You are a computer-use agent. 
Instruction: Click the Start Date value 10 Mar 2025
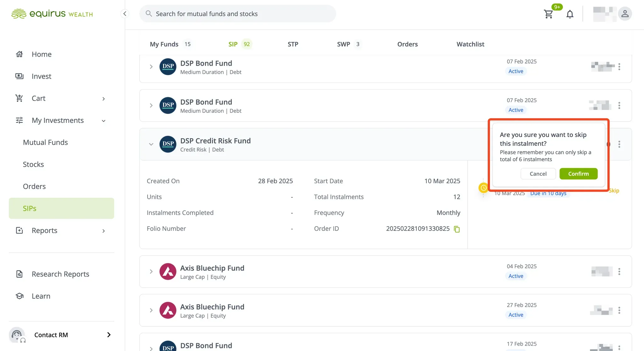point(442,181)
